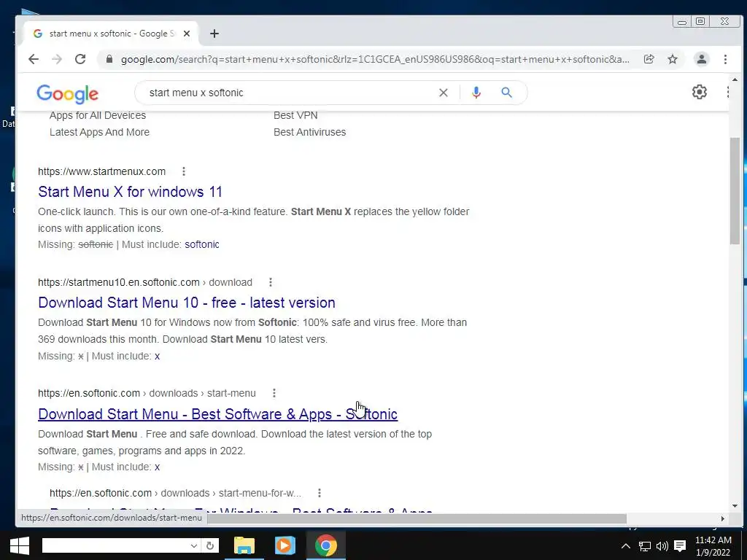Open File Explorer from the taskbar
This screenshot has height=560, width=747.
[244, 545]
